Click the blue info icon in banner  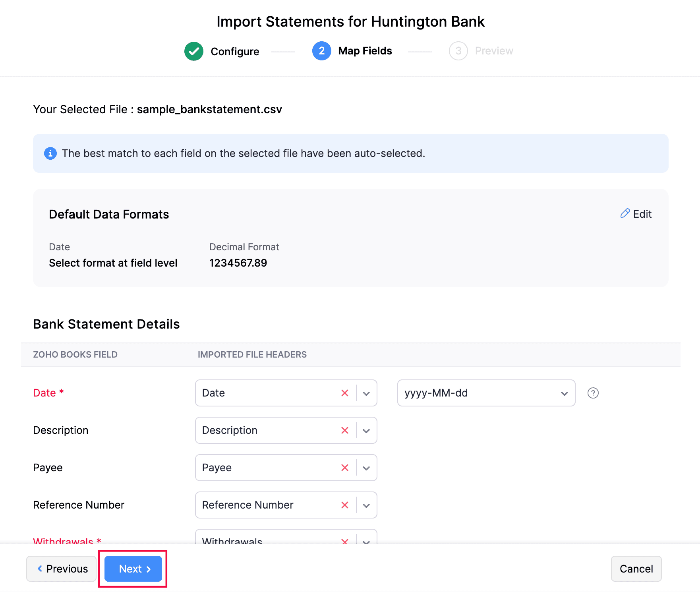(x=50, y=153)
